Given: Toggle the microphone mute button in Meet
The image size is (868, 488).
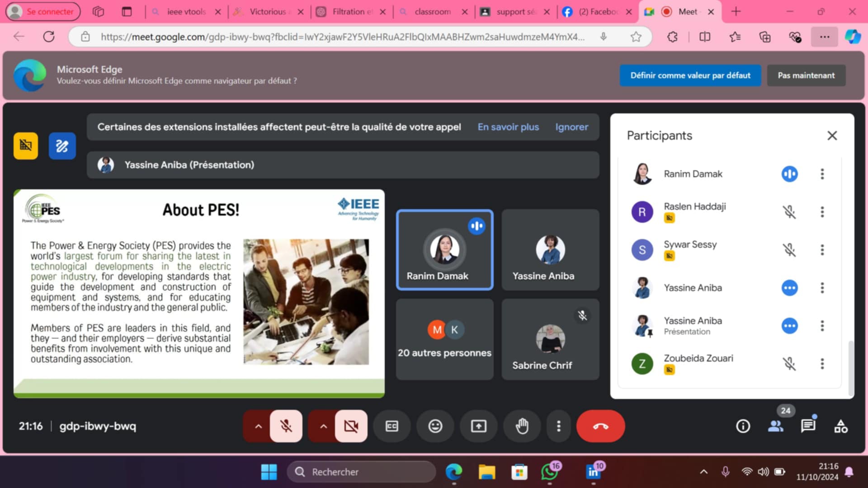Looking at the screenshot, I should click(286, 426).
